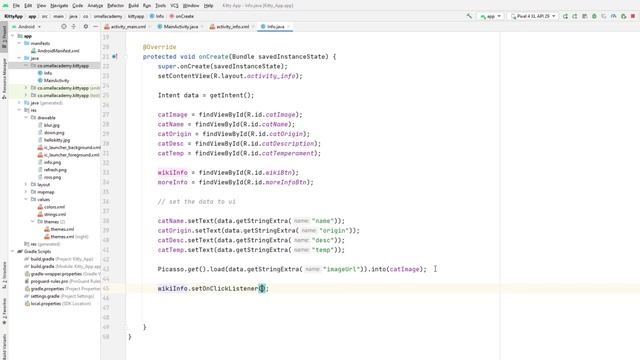This screenshot has width=640, height=360.
Task: Select ic_launcher_foreground.xml file
Action: pos(69,155)
